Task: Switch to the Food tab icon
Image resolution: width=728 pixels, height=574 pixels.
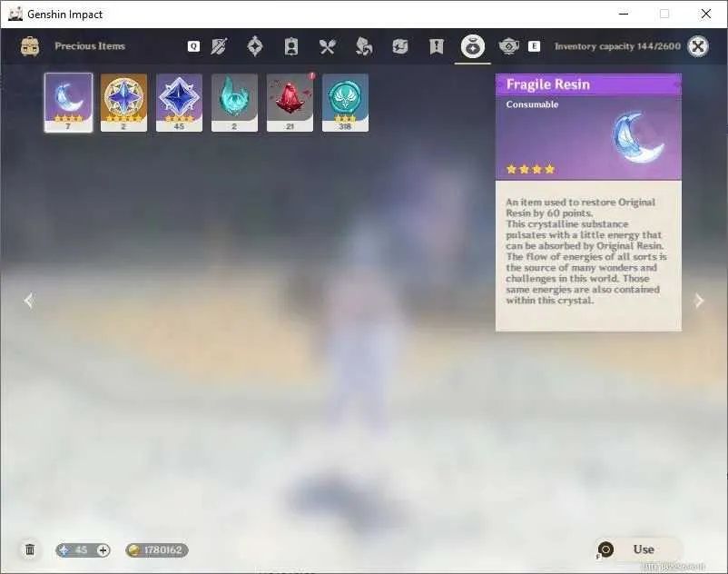Action: click(328, 46)
